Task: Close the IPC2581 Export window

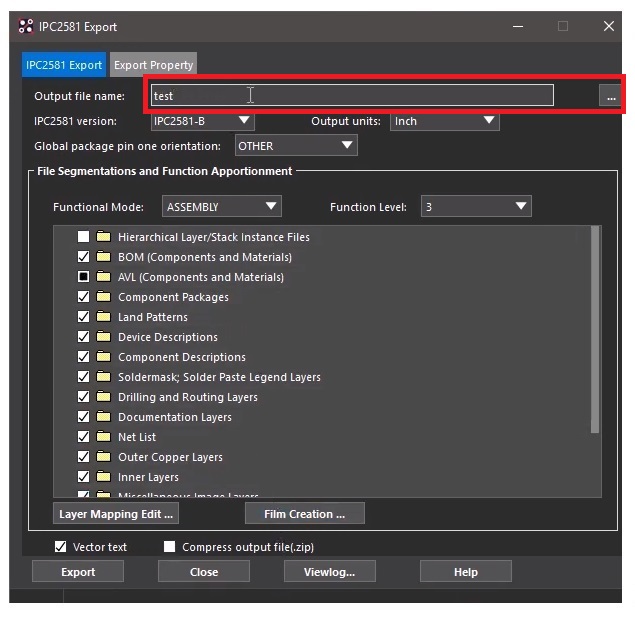Action: [608, 26]
